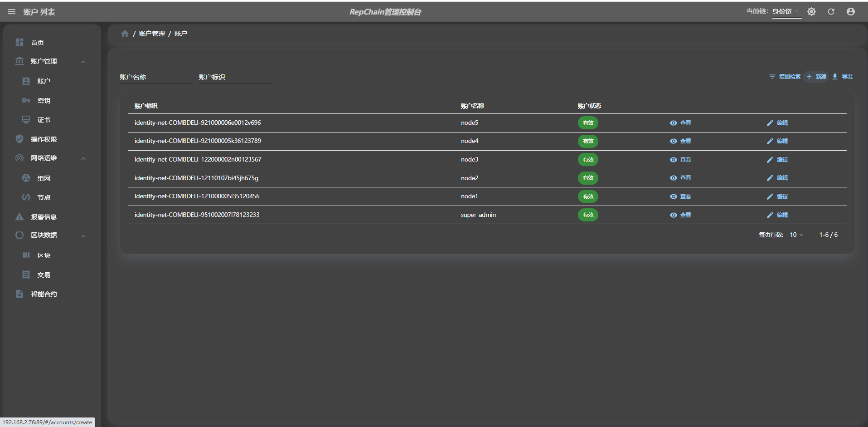Click the 密钥 key icon
Image resolution: width=868 pixels, height=427 pixels.
pyautogui.click(x=26, y=100)
